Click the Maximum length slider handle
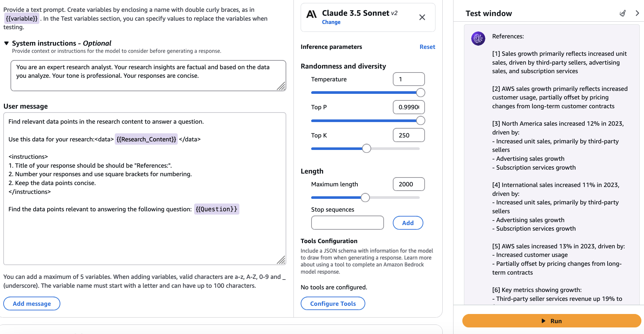The height and width of the screenshot is (334, 644). pyautogui.click(x=365, y=198)
